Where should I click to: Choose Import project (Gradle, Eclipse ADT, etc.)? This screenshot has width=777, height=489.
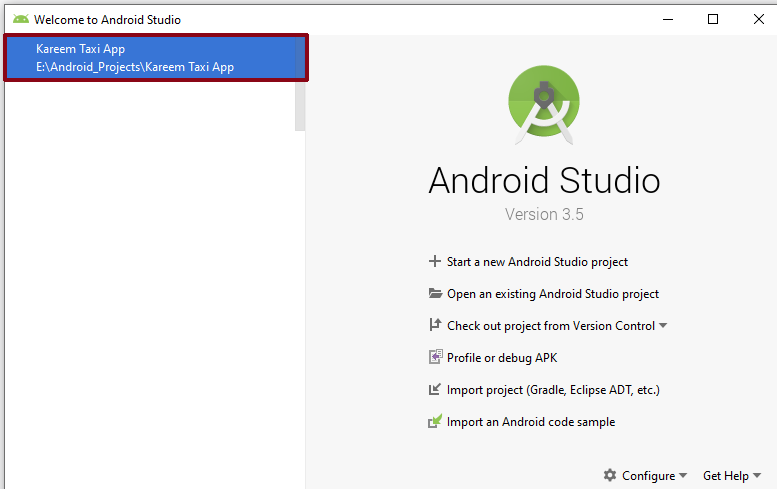click(x=553, y=390)
